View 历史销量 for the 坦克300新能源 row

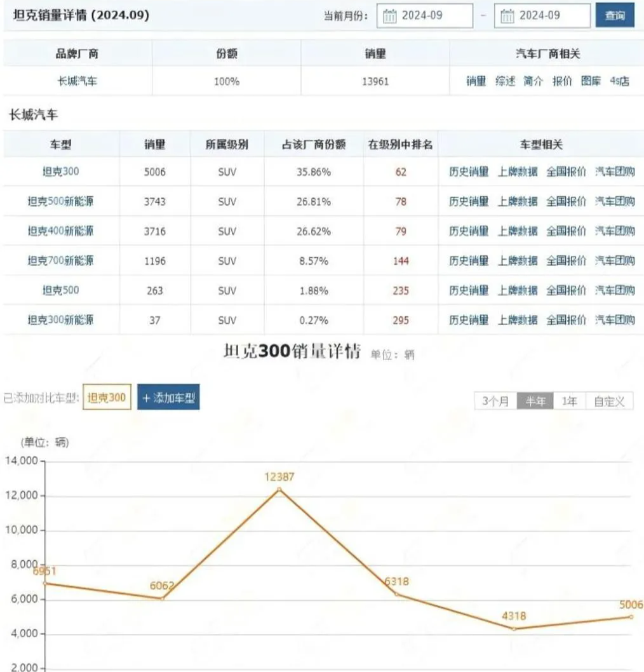(469, 320)
